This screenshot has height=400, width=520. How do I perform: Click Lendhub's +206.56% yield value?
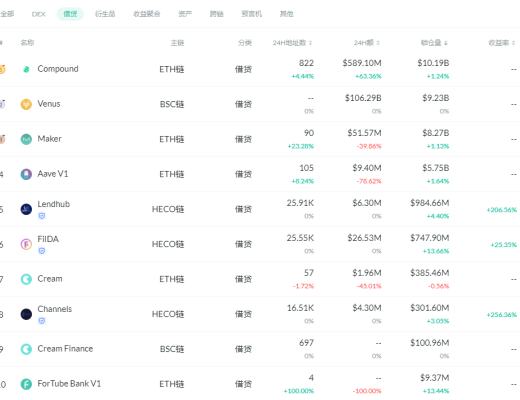point(501,210)
